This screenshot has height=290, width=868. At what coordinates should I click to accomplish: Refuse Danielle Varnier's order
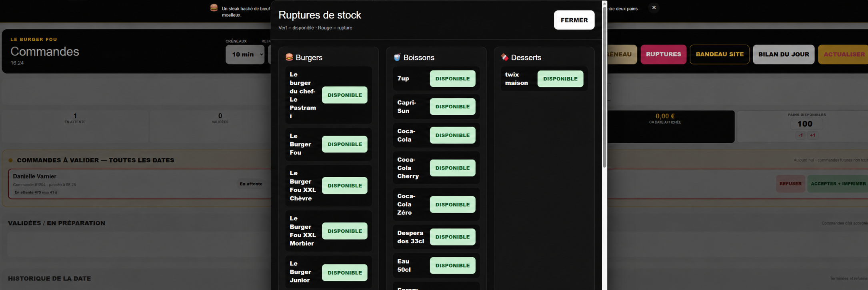point(790,184)
